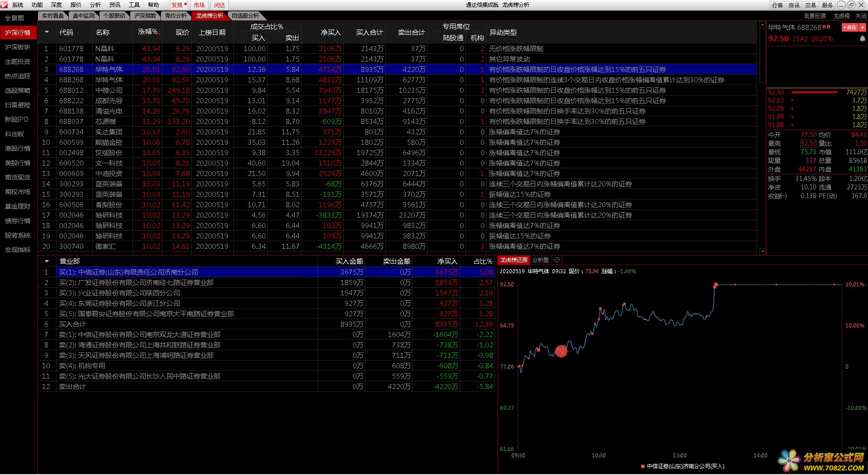This screenshot has height=475, width=868.
Task: Open 新股IPO in the left sidebar
Action: coord(17,119)
